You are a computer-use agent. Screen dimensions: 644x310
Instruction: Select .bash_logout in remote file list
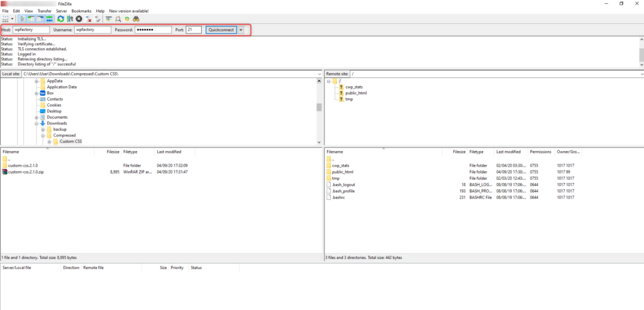pyautogui.click(x=343, y=185)
